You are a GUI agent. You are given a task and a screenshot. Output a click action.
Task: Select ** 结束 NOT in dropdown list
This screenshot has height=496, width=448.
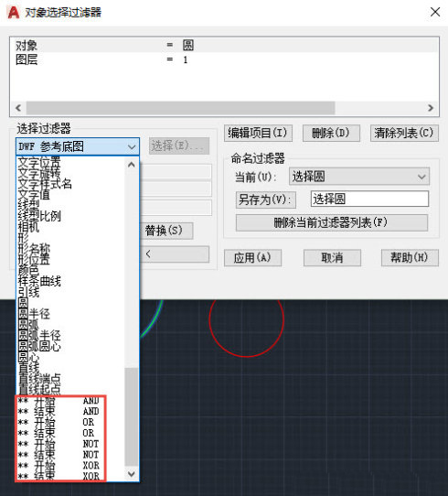pos(60,455)
